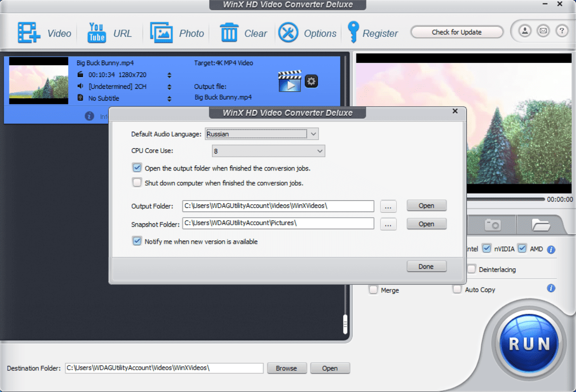
Task: Open the user account icon
Action: pyautogui.click(x=525, y=31)
